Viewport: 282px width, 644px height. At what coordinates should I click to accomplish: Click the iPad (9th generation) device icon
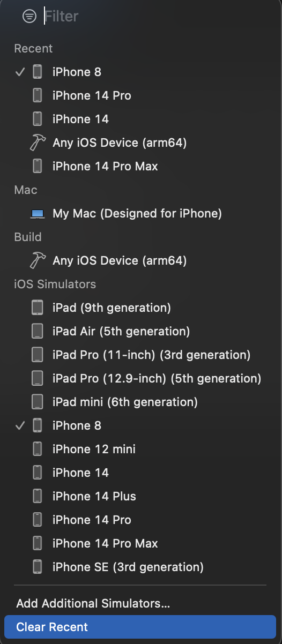point(37,308)
